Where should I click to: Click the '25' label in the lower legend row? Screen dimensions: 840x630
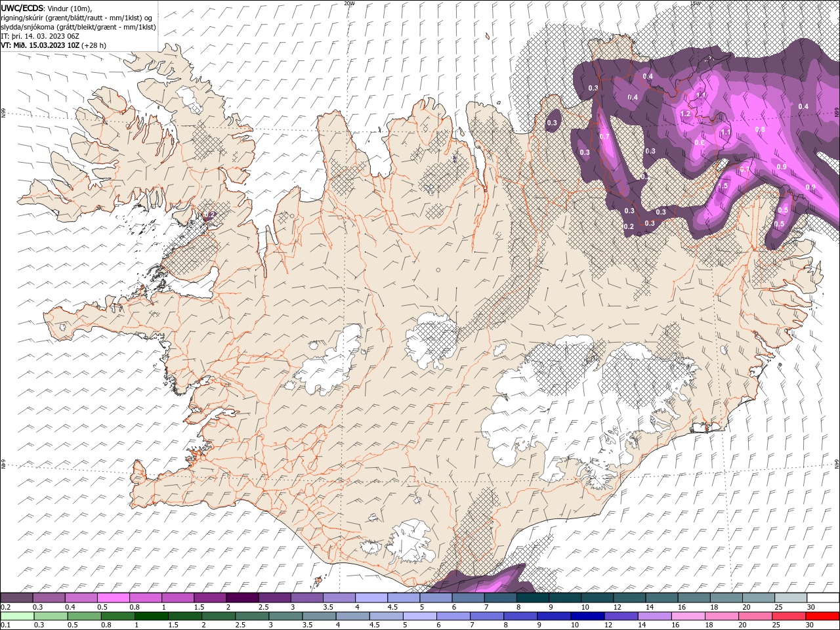(777, 625)
